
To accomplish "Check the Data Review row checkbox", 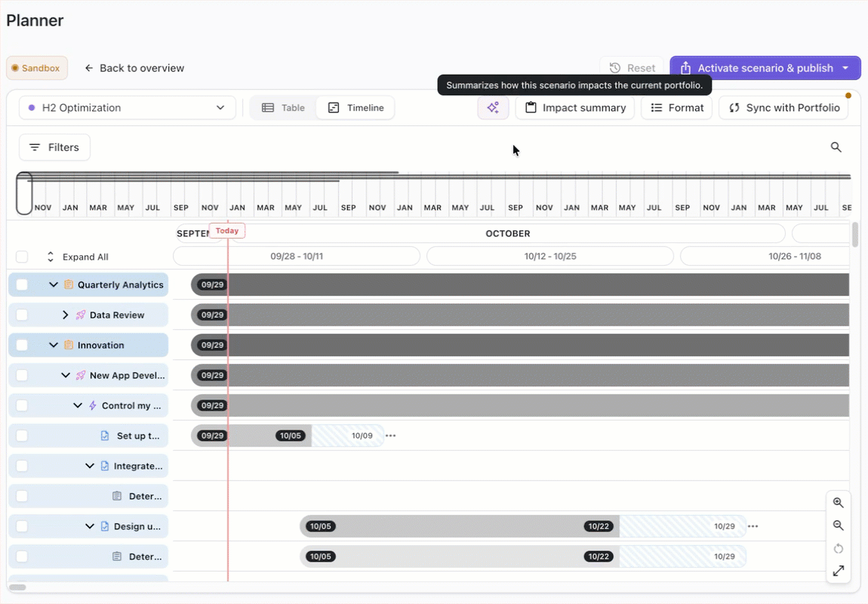I will pyautogui.click(x=22, y=314).
